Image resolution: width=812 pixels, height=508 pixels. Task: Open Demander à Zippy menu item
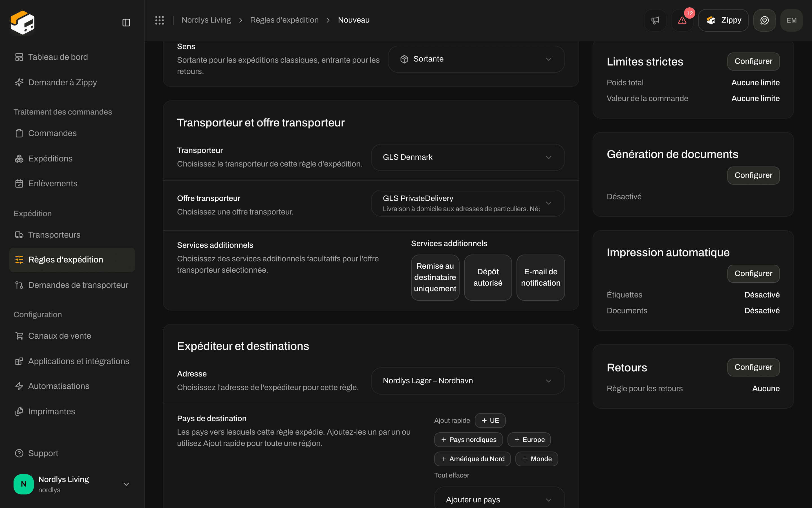(x=72, y=82)
